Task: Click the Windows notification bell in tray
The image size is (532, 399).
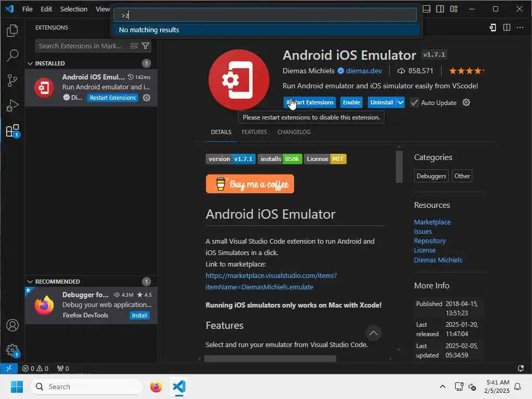Action: click(x=517, y=387)
